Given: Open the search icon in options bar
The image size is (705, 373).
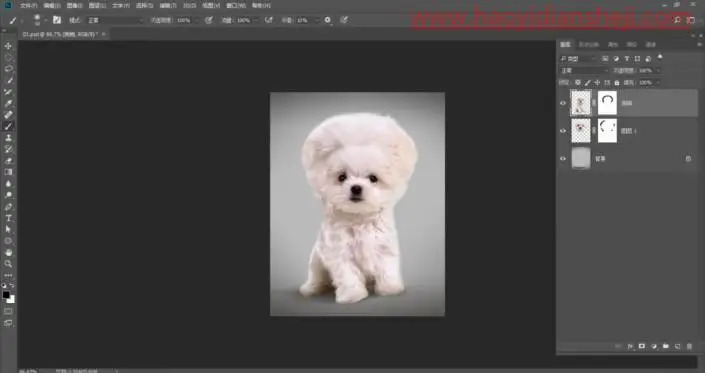Looking at the screenshot, I should (678, 20).
